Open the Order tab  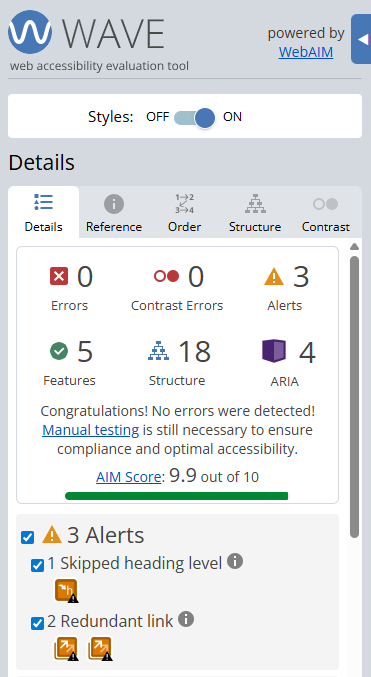[x=184, y=212]
